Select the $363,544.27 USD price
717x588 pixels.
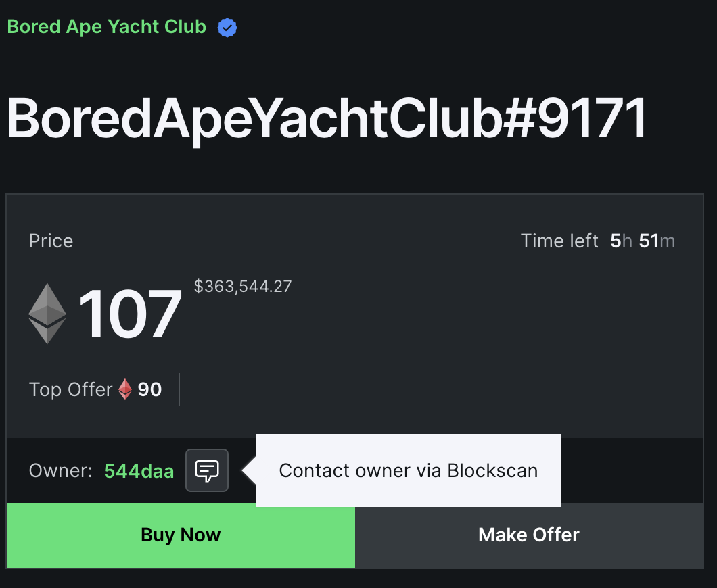(x=242, y=286)
